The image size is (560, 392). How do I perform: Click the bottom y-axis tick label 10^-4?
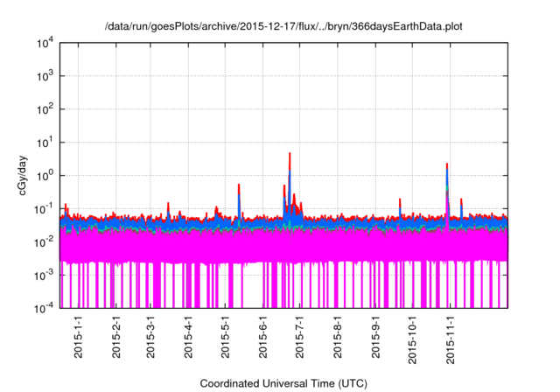(45, 307)
